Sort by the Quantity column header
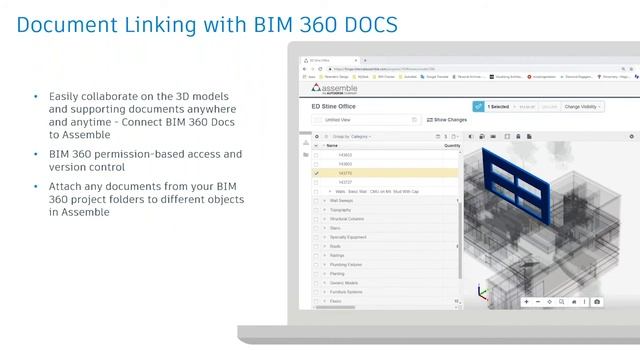The image size is (640, 360). click(452, 146)
